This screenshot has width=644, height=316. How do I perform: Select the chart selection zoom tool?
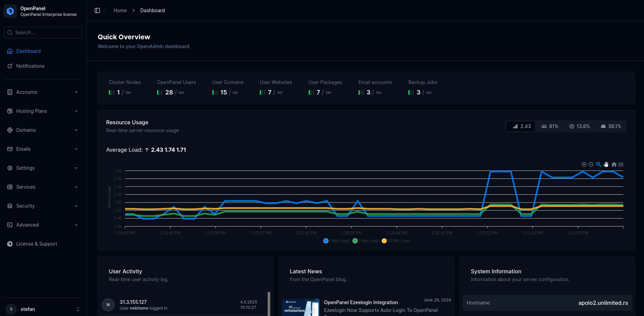point(599,165)
